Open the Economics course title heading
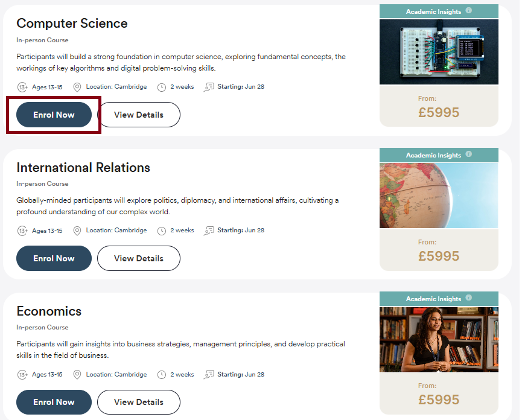The width and height of the screenshot is (522, 420). click(49, 311)
